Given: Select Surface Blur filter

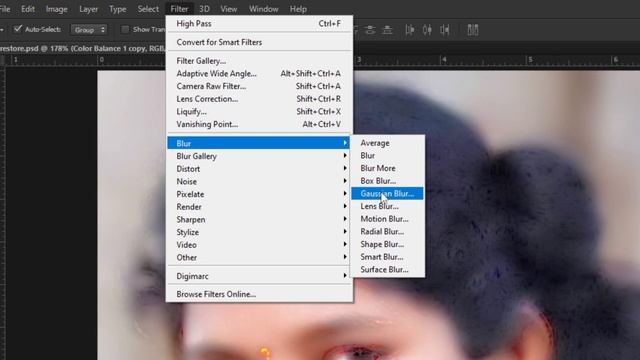Looking at the screenshot, I should tap(387, 269).
